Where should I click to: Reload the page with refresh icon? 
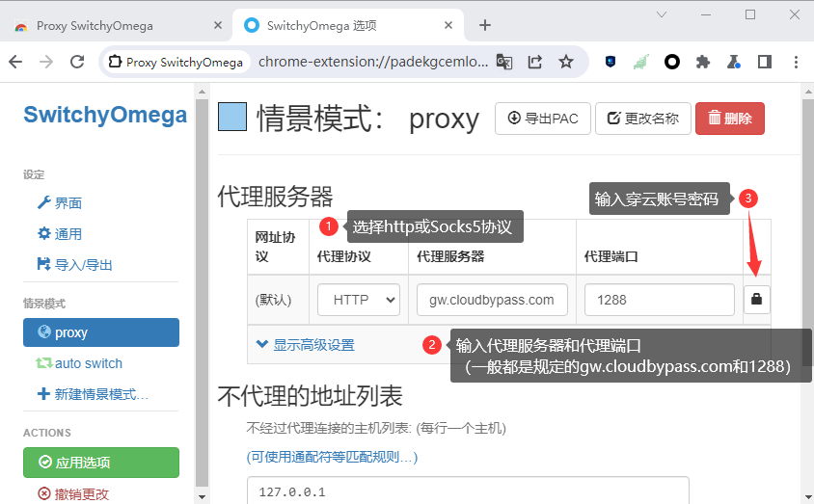pos(77,63)
